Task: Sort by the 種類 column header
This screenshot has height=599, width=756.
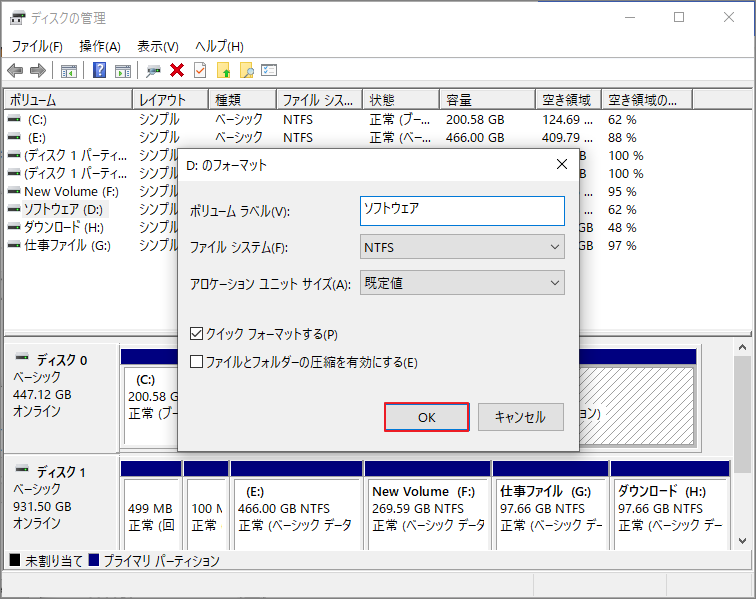Action: (x=243, y=100)
